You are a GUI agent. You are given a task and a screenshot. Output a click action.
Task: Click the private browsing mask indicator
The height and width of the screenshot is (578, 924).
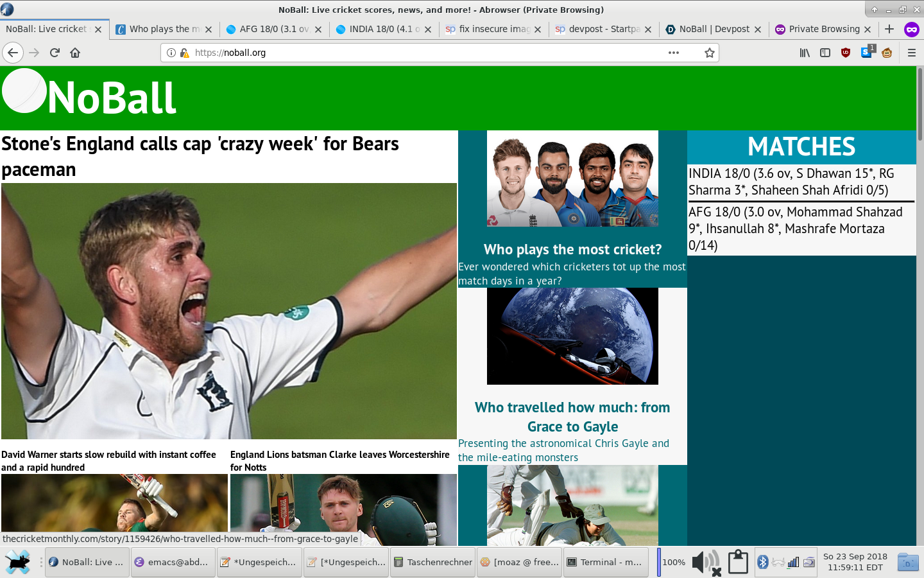pos(911,29)
